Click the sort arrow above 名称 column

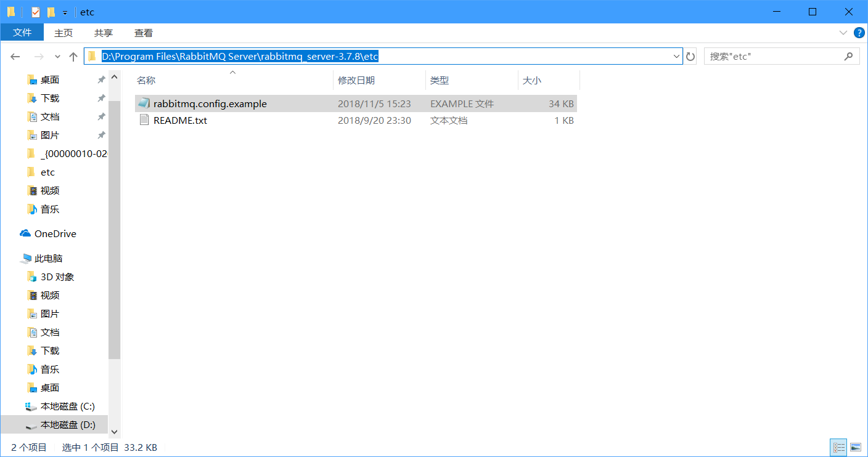coord(232,73)
